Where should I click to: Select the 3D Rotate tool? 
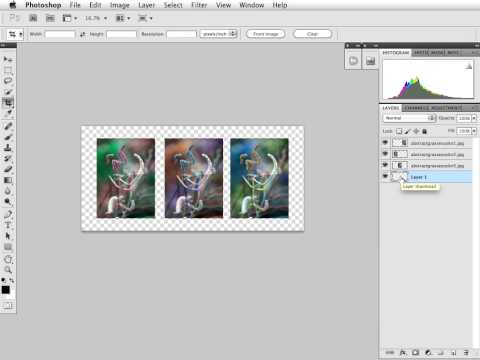click(x=8, y=259)
